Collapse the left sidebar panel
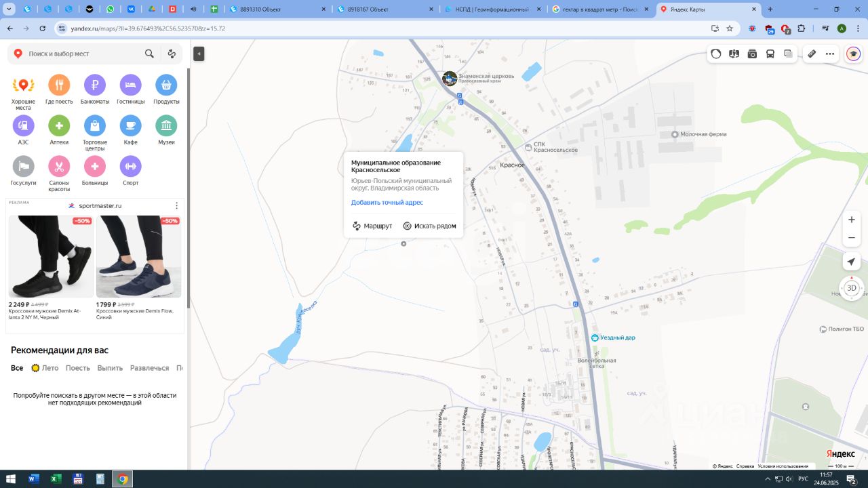This screenshot has width=868, height=488. [x=199, y=54]
